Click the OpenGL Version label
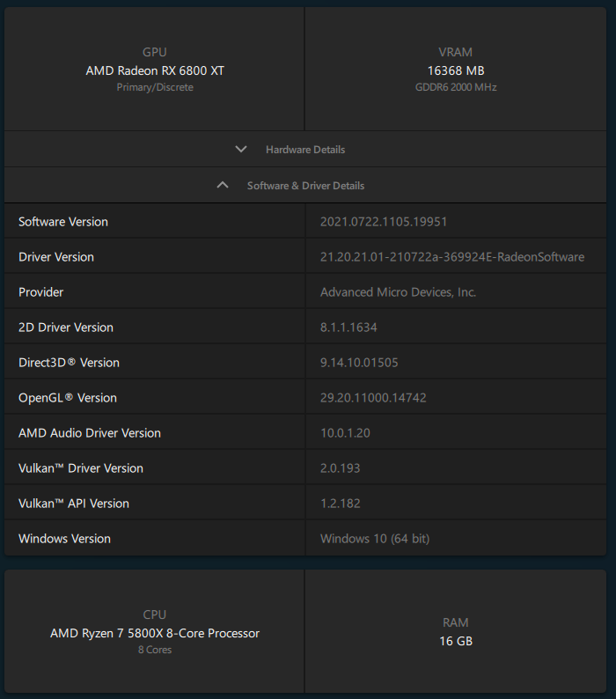The height and width of the screenshot is (699, 616). [x=68, y=398]
